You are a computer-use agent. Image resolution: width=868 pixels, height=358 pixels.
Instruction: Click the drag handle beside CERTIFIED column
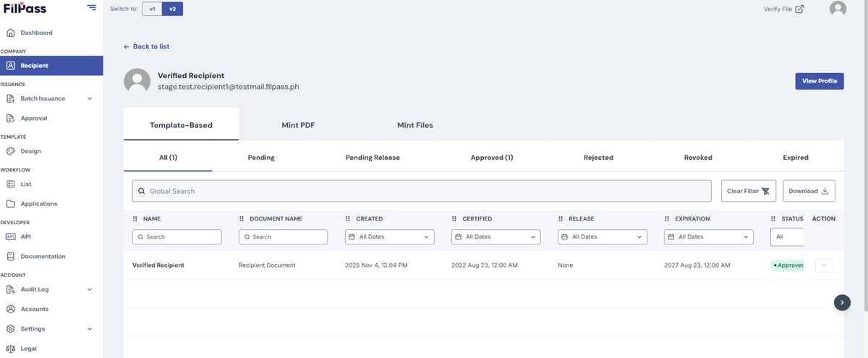click(454, 218)
